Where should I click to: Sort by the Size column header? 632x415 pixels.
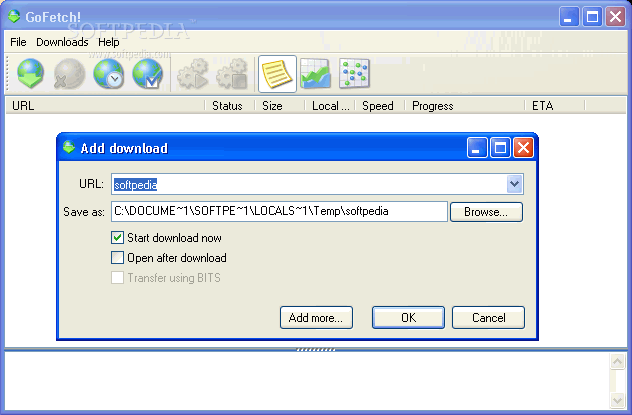279,106
